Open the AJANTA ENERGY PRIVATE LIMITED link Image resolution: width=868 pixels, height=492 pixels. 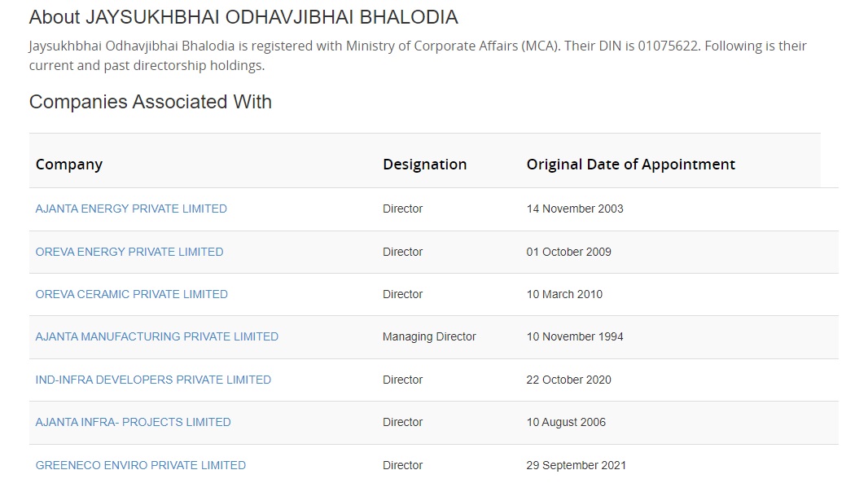131,209
